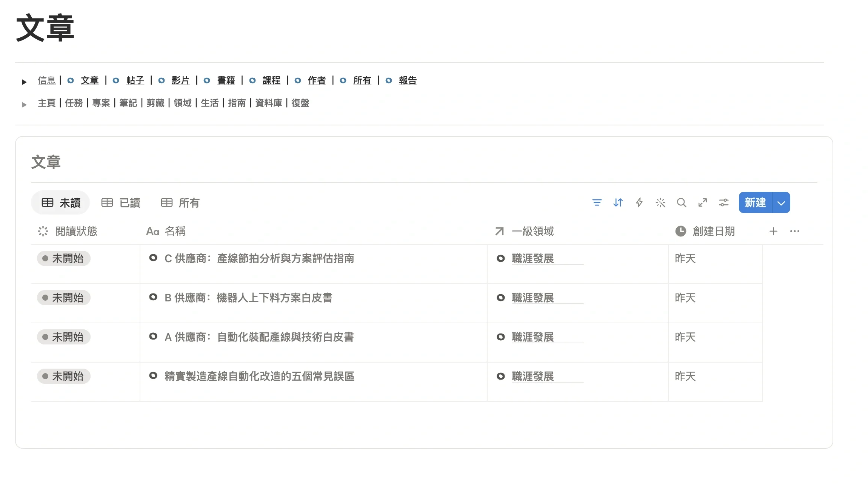This screenshot has height=491, width=868.
Task: Click the 一級領域 relation column header
Action: (x=525, y=231)
